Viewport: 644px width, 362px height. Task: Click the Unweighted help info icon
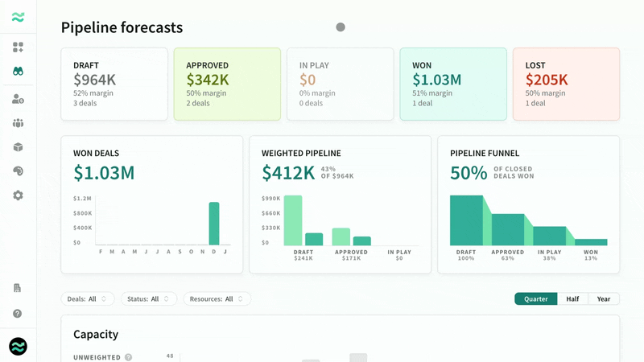(x=129, y=357)
